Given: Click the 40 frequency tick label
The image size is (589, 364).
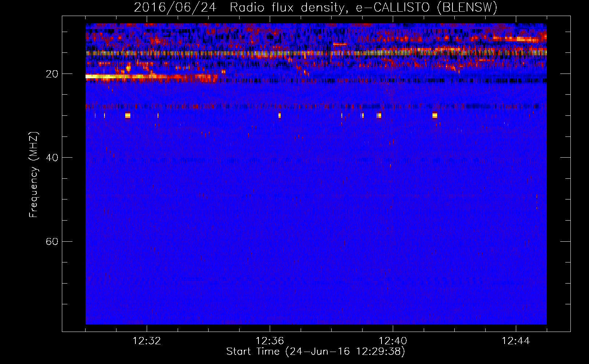Looking at the screenshot, I should pos(52,158).
